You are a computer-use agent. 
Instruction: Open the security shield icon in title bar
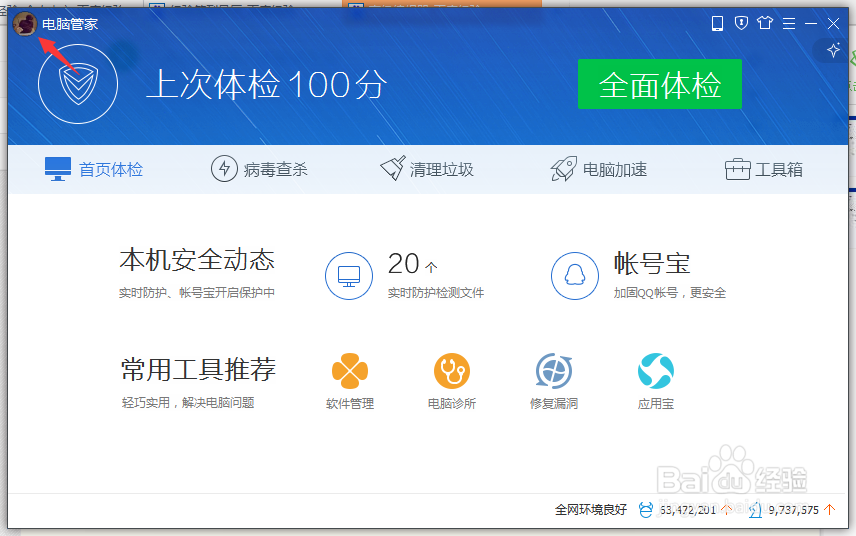coord(741,23)
